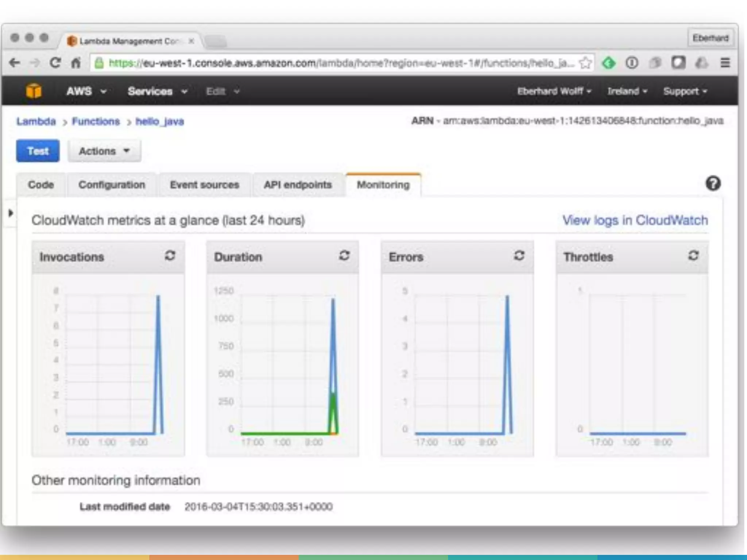The width and height of the screenshot is (747, 560).
Task: Reload the Errors chart
Action: [519, 256]
